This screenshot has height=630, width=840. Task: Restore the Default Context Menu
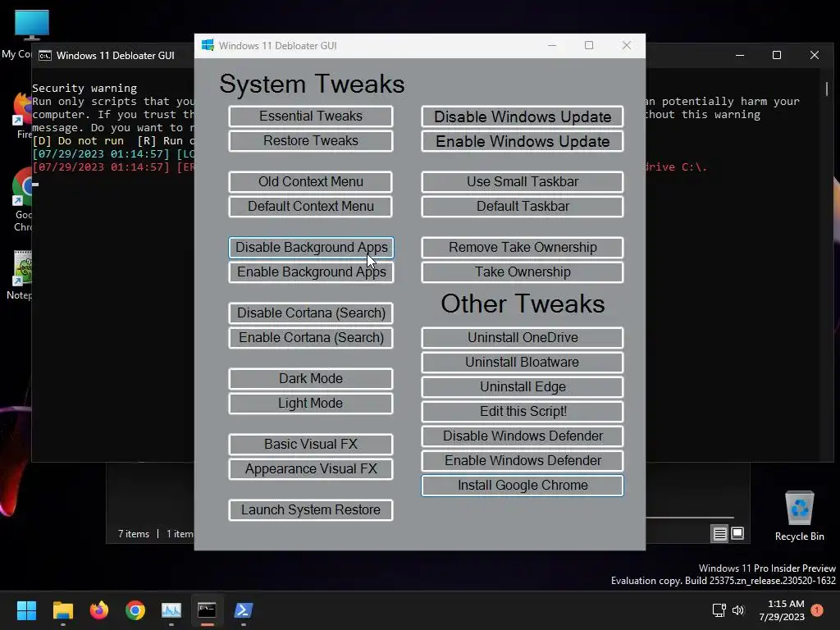pos(311,206)
